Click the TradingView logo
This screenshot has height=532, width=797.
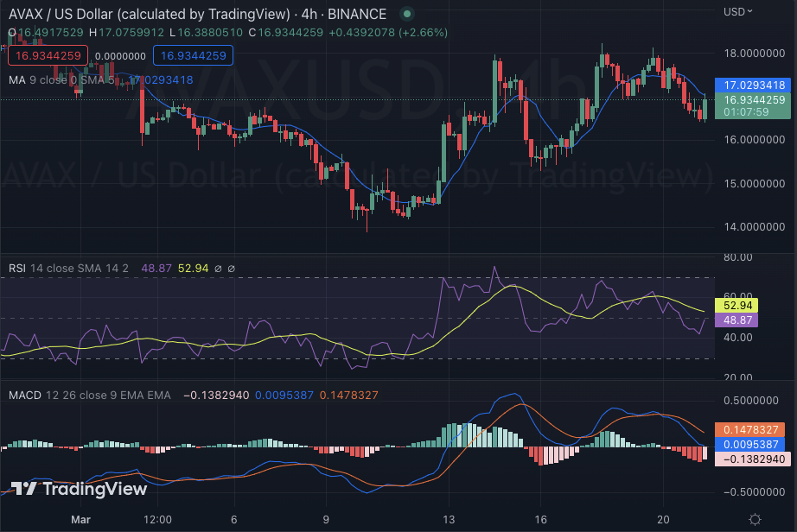pos(79,489)
